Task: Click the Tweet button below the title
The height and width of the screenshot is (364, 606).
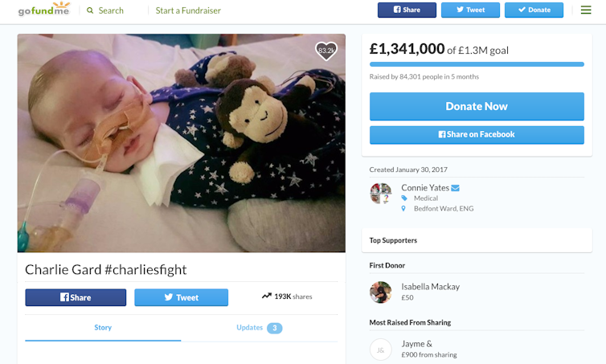Action: [x=181, y=297]
